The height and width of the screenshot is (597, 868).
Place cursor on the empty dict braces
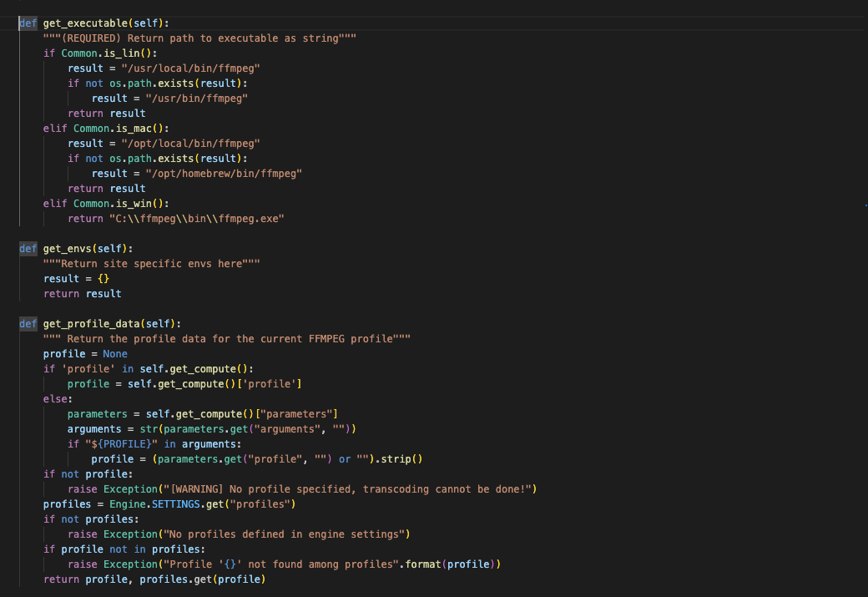point(103,279)
